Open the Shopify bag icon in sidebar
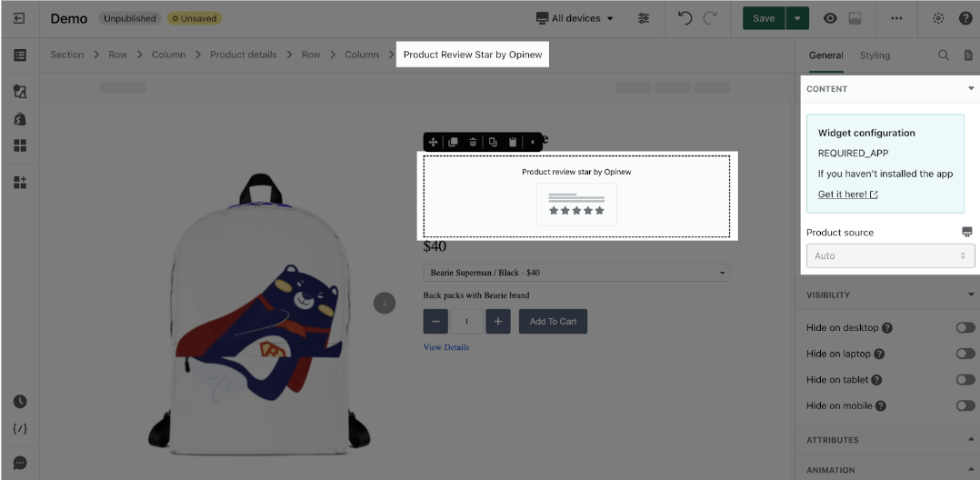Screen dimensions: 980x480 20,119
